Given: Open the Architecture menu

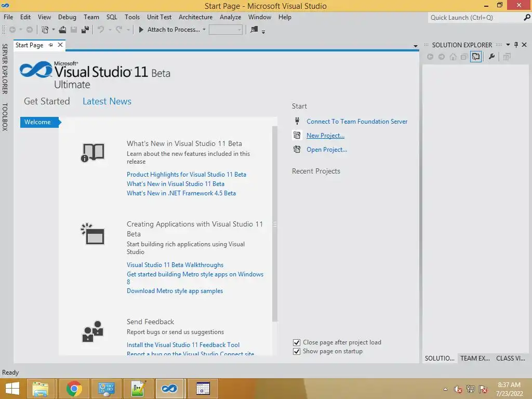Looking at the screenshot, I should 195,17.
